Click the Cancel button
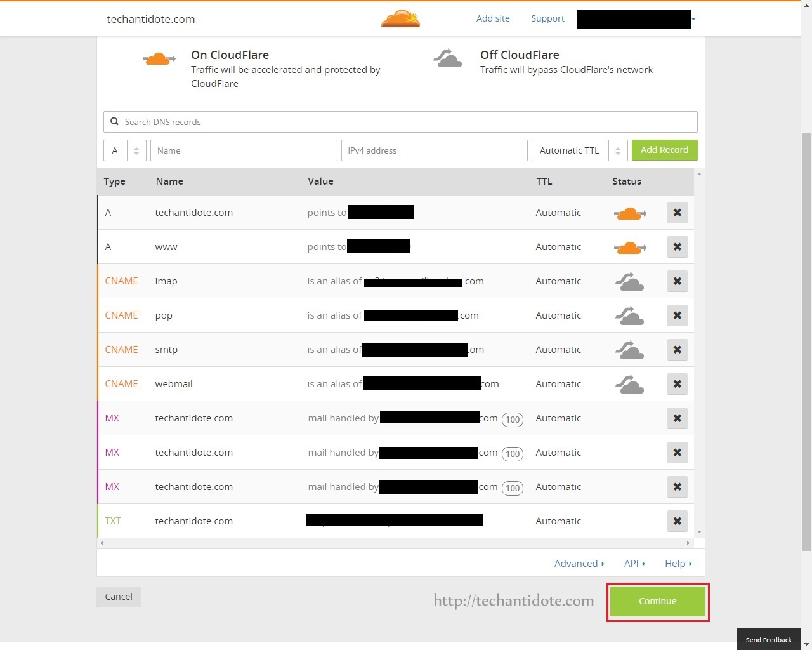The width and height of the screenshot is (812, 650). (x=119, y=597)
